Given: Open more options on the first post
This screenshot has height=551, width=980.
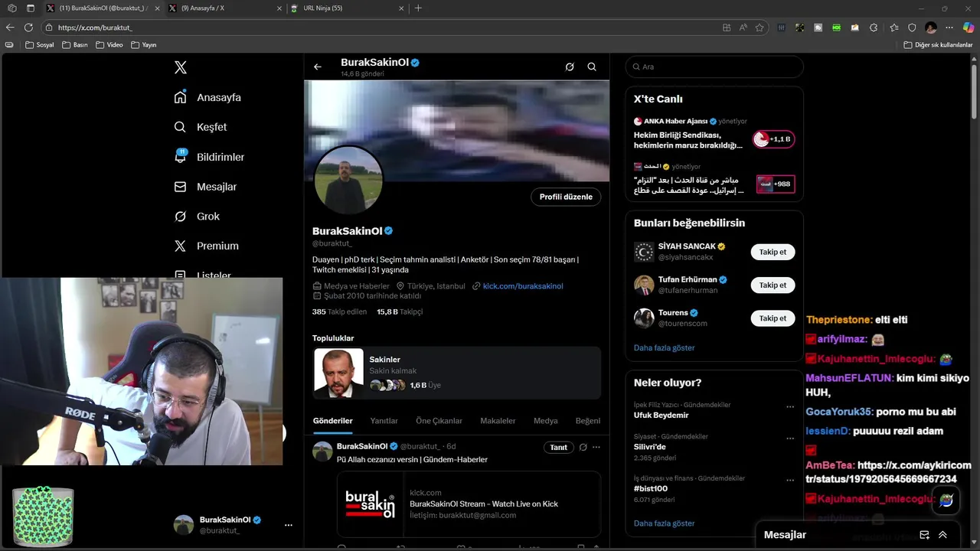Looking at the screenshot, I should coord(596,447).
